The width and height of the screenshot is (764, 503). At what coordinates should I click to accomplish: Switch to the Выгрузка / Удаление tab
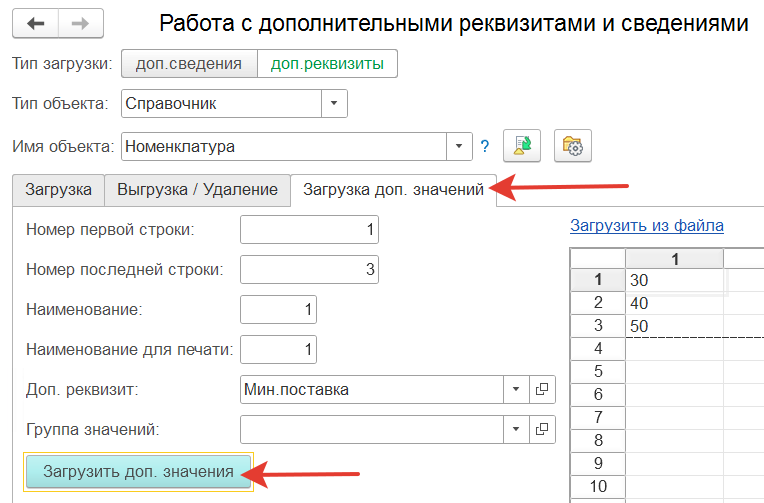[197, 190]
